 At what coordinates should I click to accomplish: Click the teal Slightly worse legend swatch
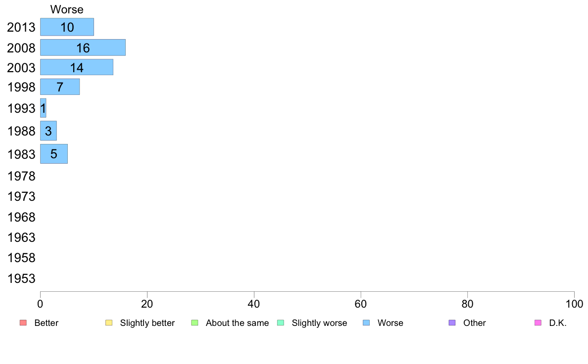[x=281, y=323]
